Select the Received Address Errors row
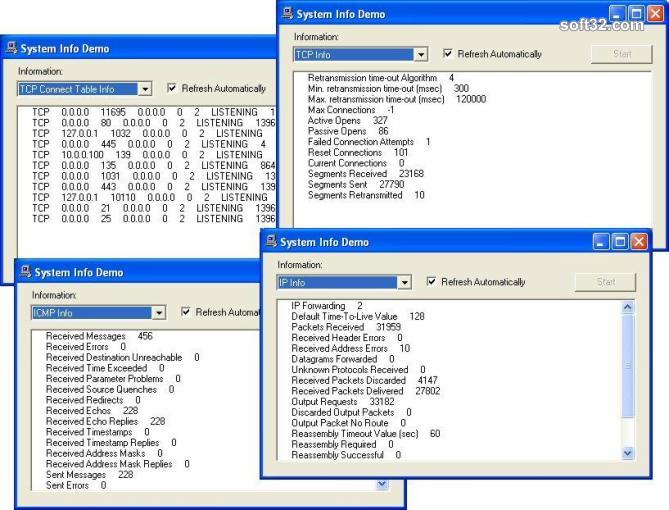The width and height of the screenshot is (669, 510). (x=350, y=348)
